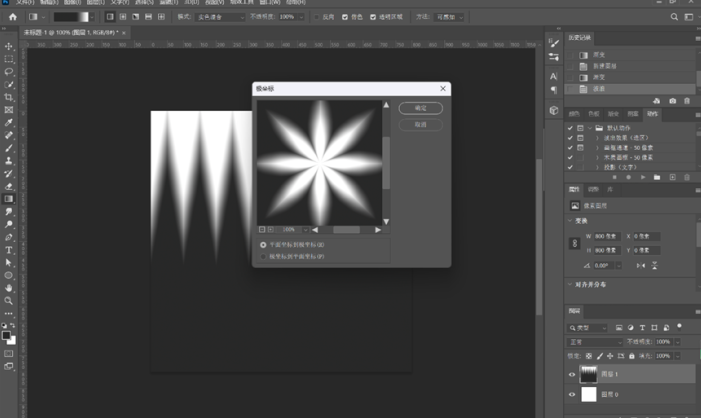Click 确定 in the 极坐标 dialog
Screen dimensions: 701x418
pyautogui.click(x=420, y=108)
